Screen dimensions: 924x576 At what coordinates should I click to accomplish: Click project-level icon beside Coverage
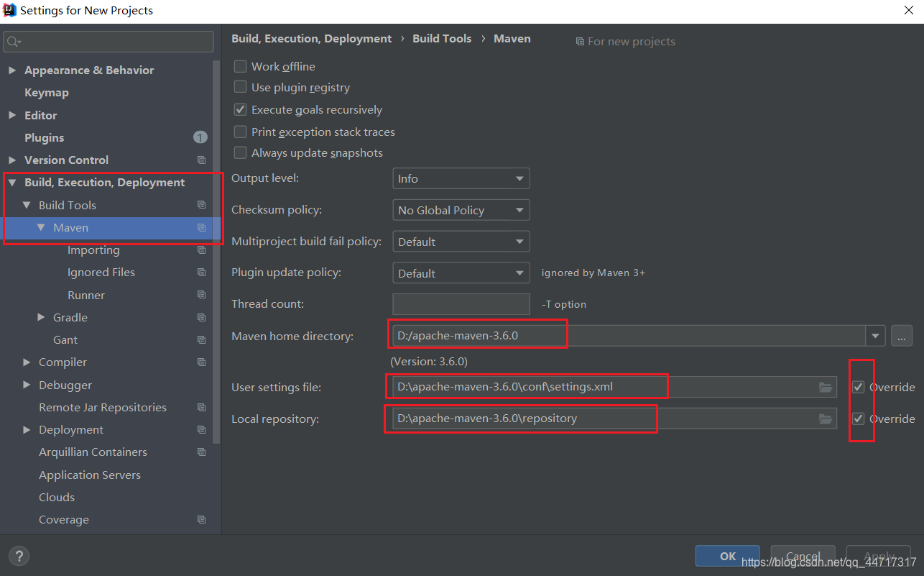click(x=202, y=519)
